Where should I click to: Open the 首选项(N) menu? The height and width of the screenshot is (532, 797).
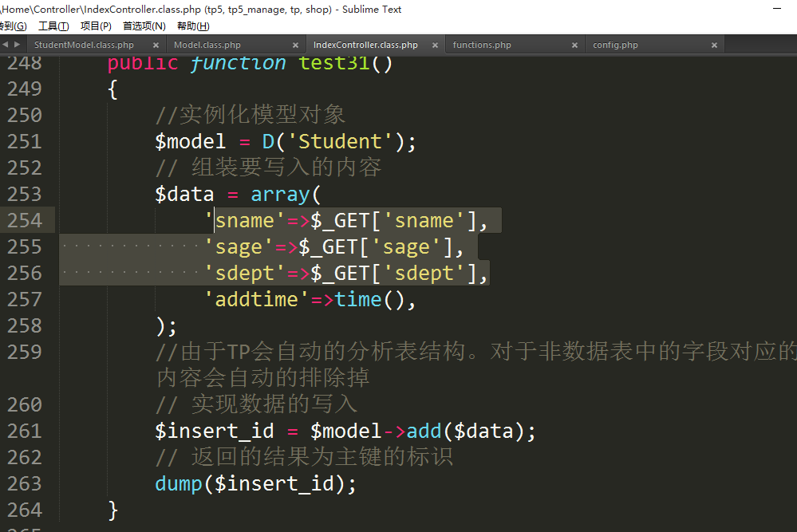point(144,26)
